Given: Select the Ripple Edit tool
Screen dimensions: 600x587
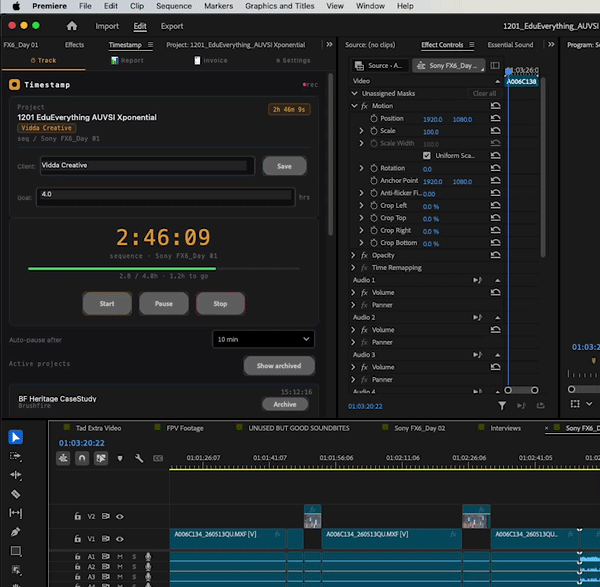Looking at the screenshot, I should tap(16, 475).
